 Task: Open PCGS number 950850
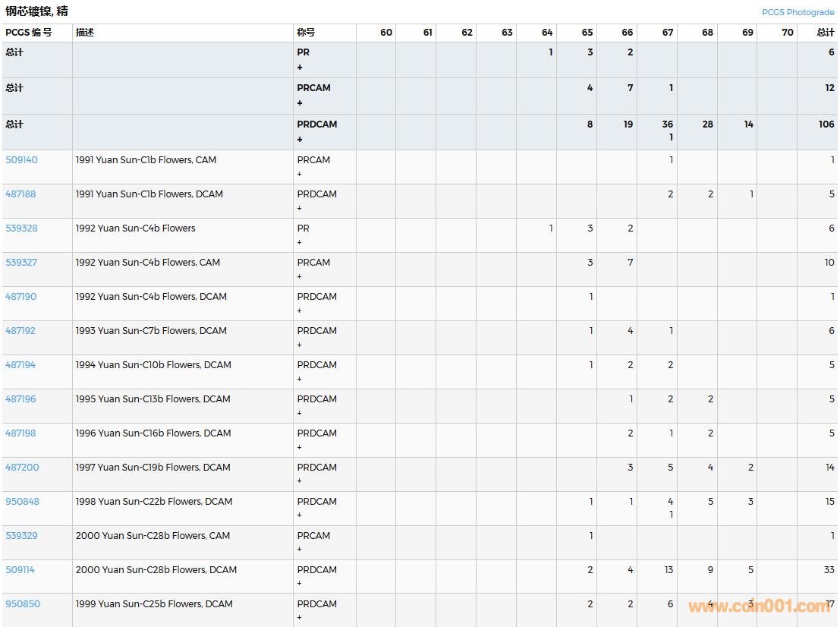tap(23, 604)
